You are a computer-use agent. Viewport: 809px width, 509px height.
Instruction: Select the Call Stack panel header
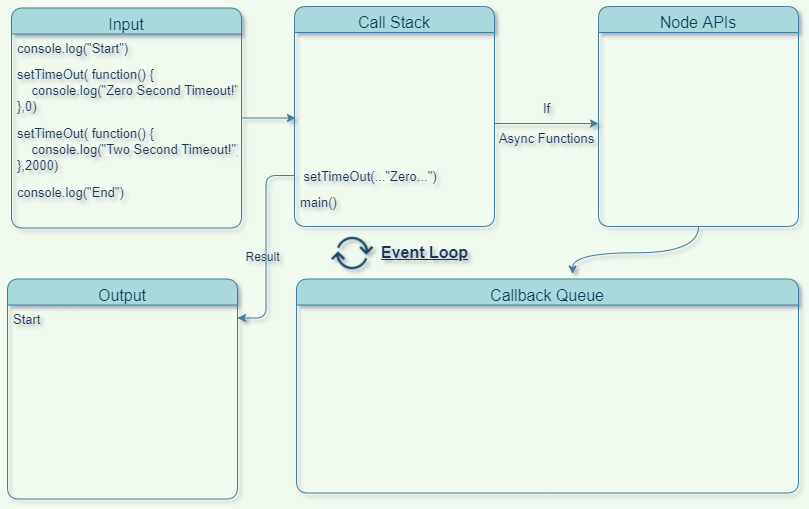(x=394, y=22)
